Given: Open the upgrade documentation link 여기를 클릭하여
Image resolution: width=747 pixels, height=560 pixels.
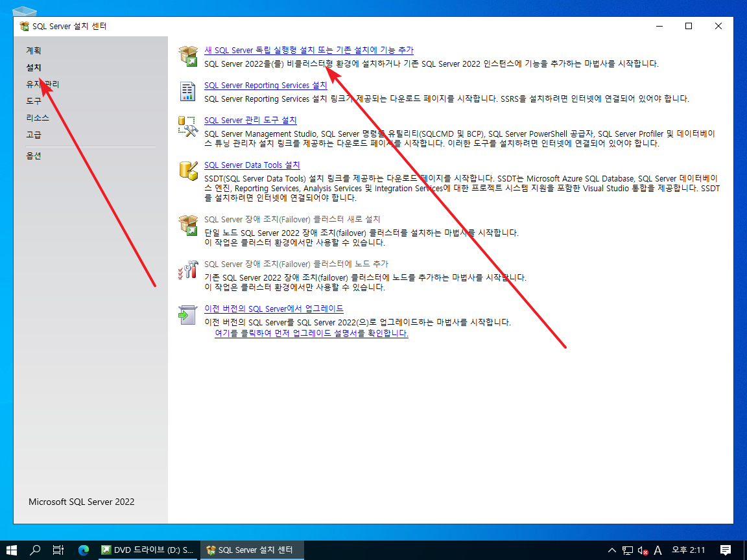Looking at the screenshot, I should pos(311,333).
